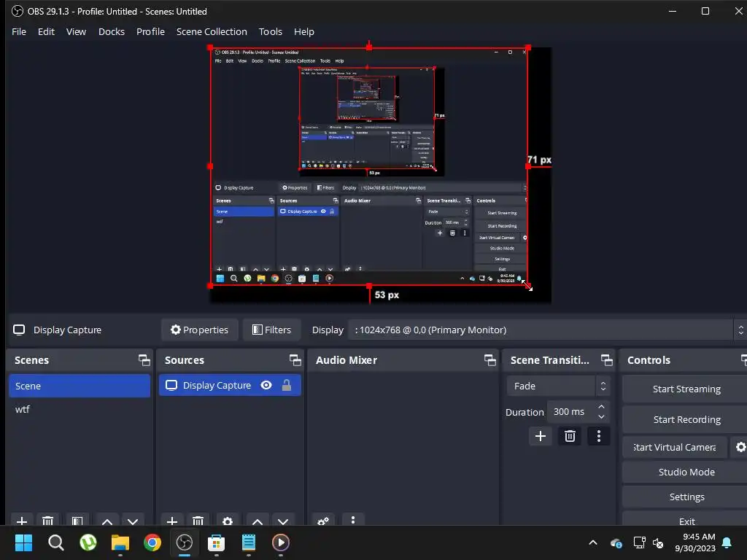Show hidden system tray icons chevron
Image resolution: width=747 pixels, height=560 pixels.
coord(593,542)
